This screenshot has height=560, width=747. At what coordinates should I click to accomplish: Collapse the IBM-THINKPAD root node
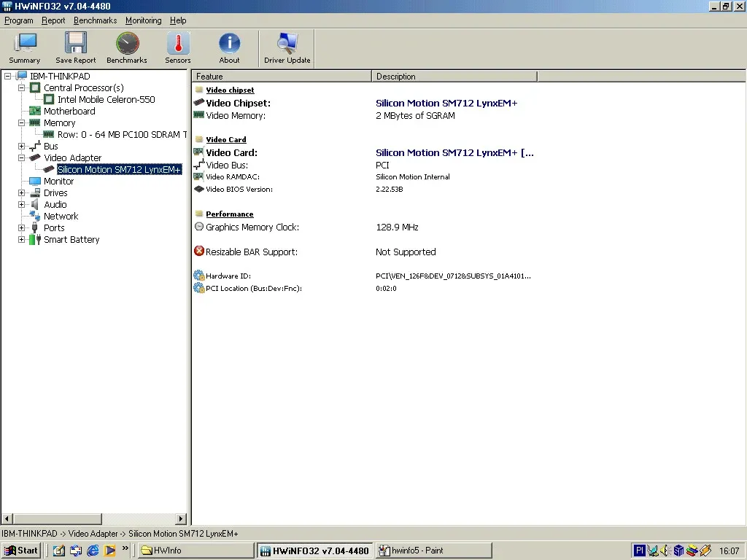pos(7,76)
